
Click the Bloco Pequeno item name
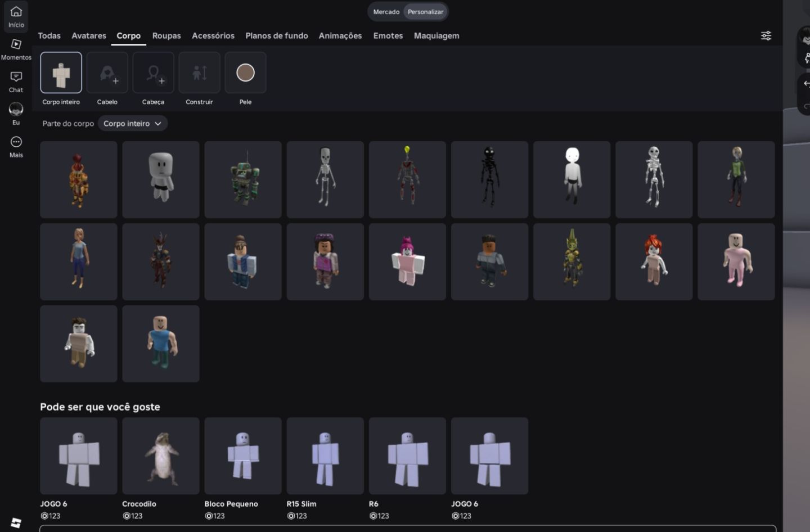pos(231,504)
